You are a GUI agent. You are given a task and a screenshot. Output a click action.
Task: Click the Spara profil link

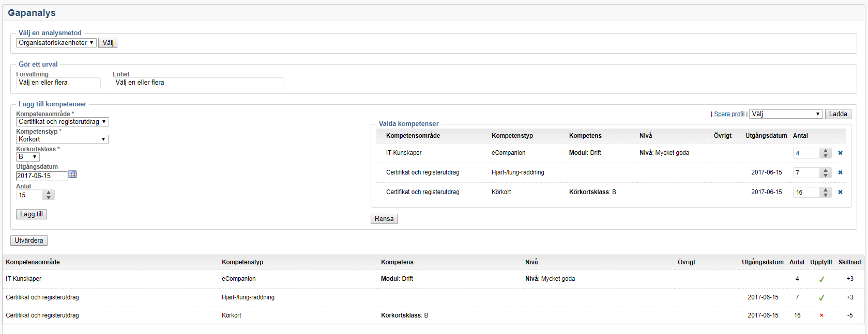[x=729, y=114]
